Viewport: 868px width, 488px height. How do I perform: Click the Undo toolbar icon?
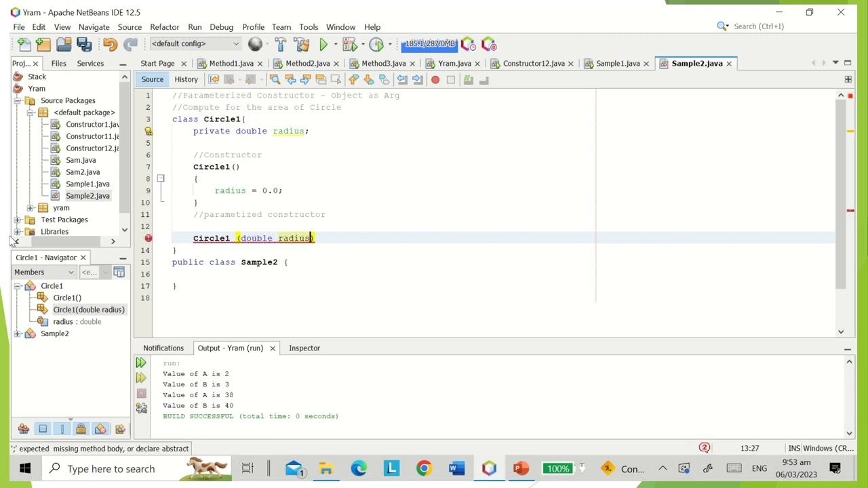(110, 44)
